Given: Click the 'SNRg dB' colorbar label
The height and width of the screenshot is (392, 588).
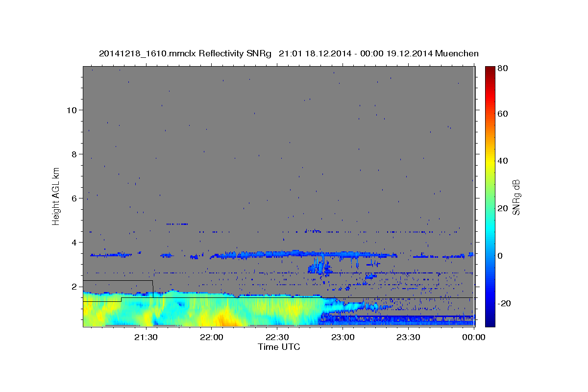Looking at the screenshot, I should [516, 197].
